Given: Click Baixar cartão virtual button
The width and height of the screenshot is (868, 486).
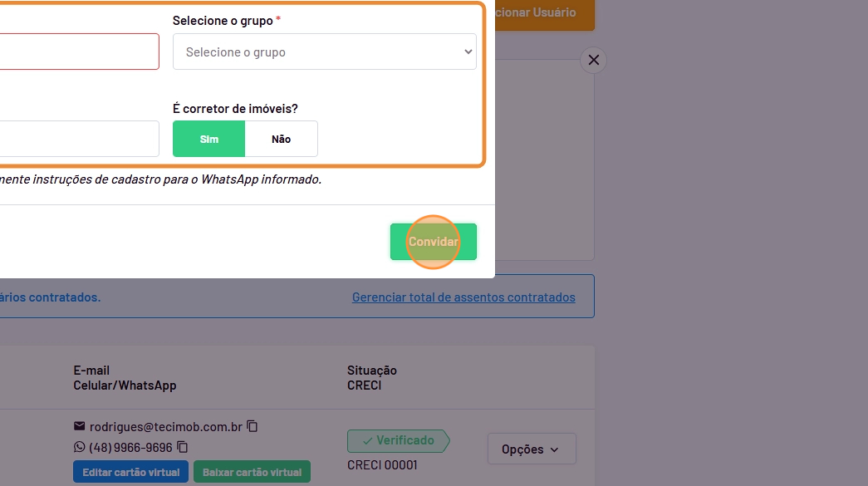Looking at the screenshot, I should click(252, 472).
